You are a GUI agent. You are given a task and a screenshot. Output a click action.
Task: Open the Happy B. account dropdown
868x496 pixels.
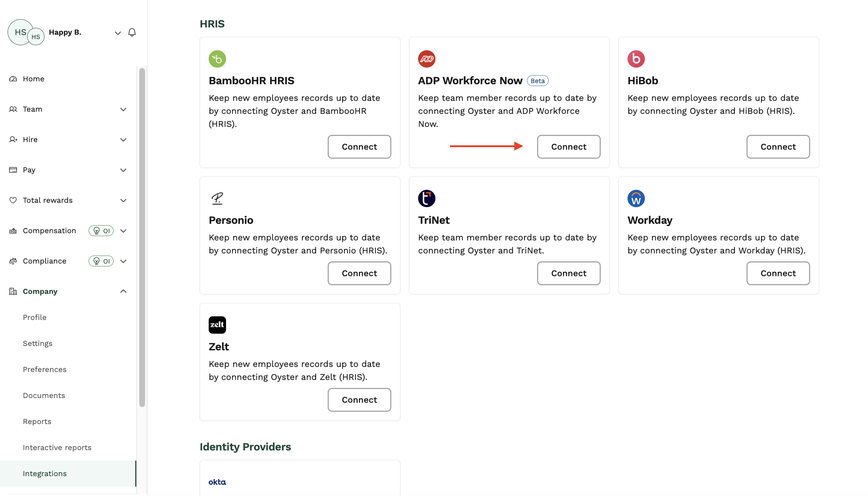(x=118, y=33)
